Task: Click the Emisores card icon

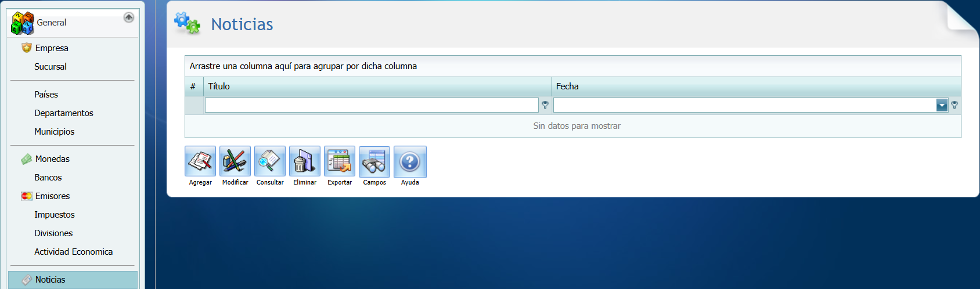Action: click(x=27, y=196)
